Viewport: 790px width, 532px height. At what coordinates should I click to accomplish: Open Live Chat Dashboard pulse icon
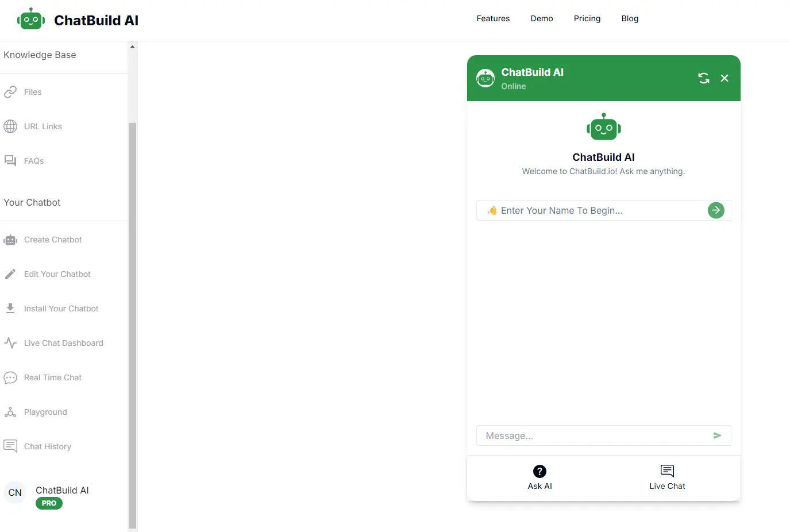click(10, 343)
